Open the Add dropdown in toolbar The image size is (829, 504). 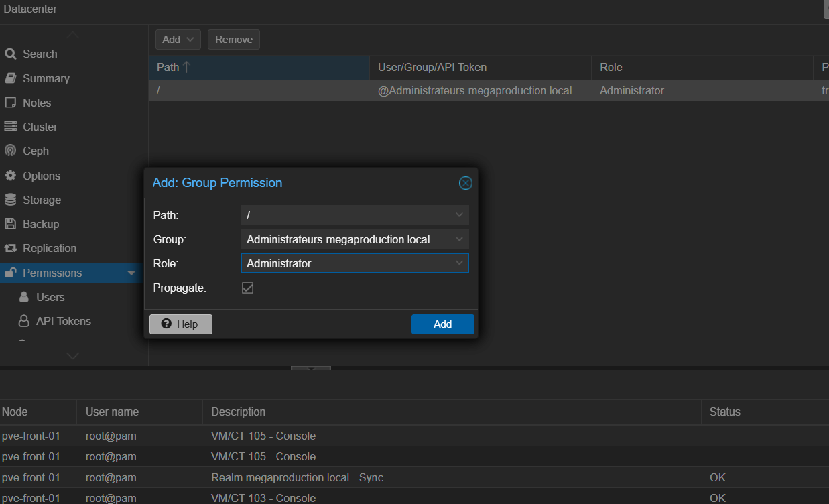178,40
